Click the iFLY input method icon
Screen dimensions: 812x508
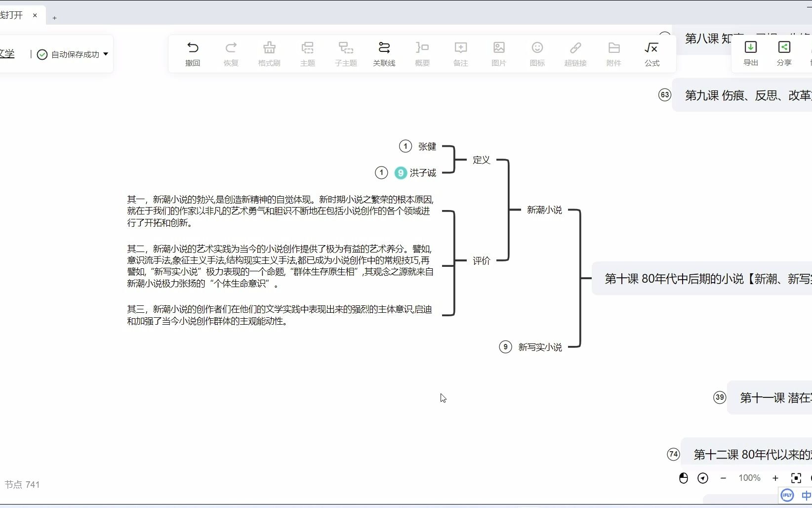[x=787, y=495]
